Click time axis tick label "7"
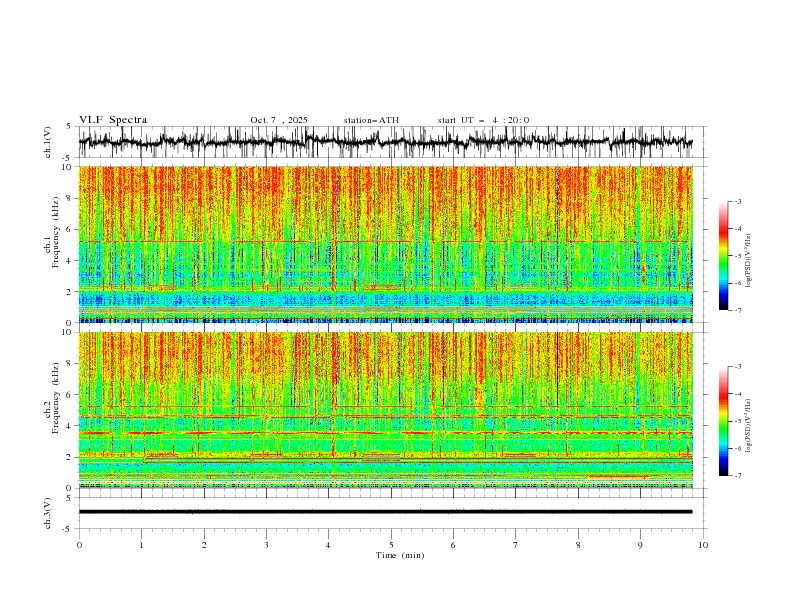 pos(516,545)
